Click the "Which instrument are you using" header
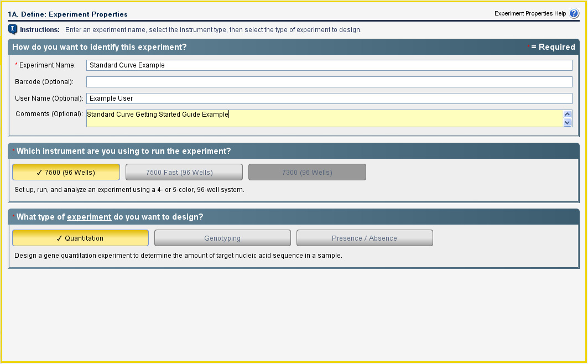Image resolution: width=588 pixels, height=364 pixels. coord(123,151)
